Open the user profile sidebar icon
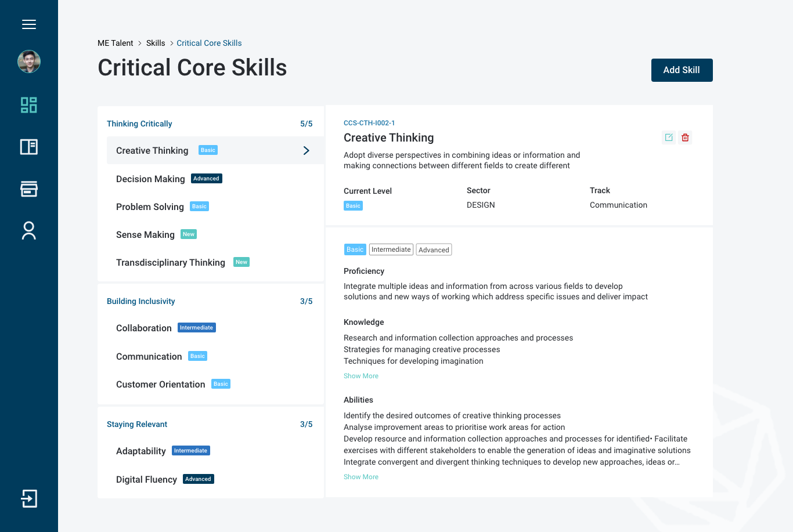Viewport: 793px width, 532px height. 29,230
